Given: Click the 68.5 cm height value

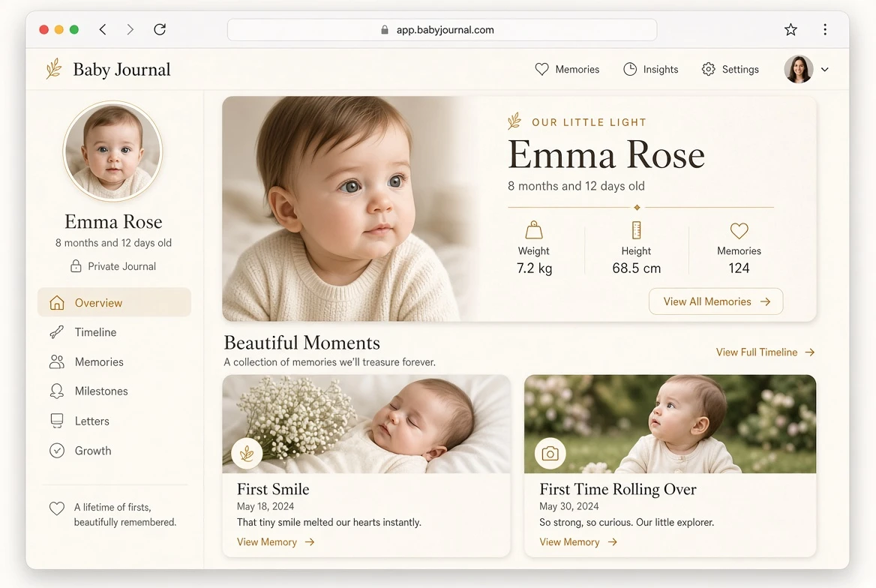Looking at the screenshot, I should pyautogui.click(x=636, y=268).
